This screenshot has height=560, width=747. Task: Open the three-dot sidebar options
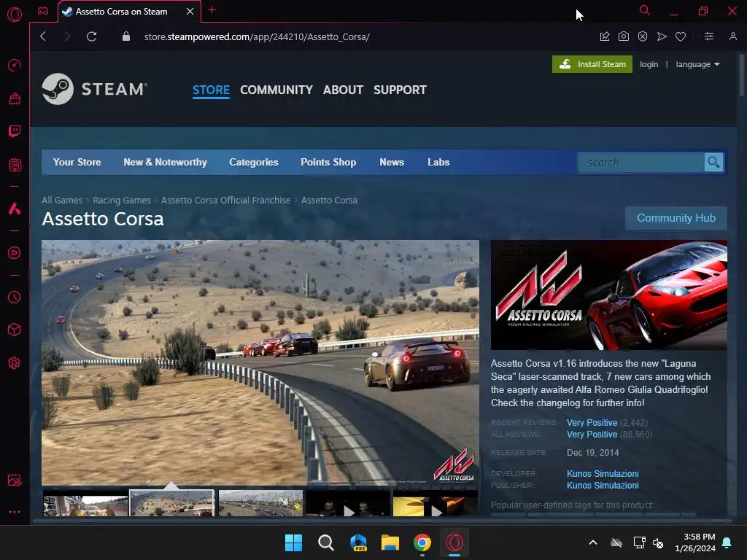pos(15,512)
